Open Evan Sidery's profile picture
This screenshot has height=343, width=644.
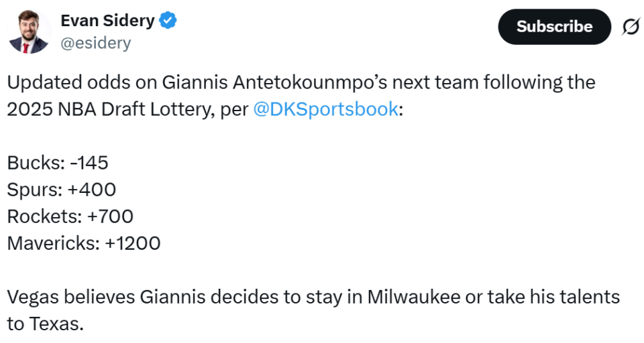coord(30,31)
